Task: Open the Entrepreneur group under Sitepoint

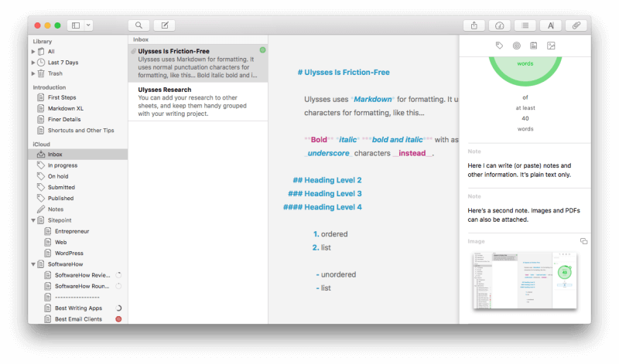Action: coord(78,232)
